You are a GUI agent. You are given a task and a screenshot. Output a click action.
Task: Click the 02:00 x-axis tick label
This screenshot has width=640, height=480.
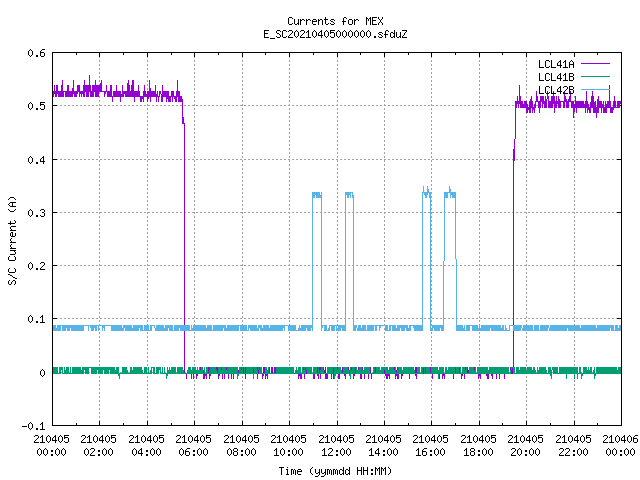(x=98, y=452)
